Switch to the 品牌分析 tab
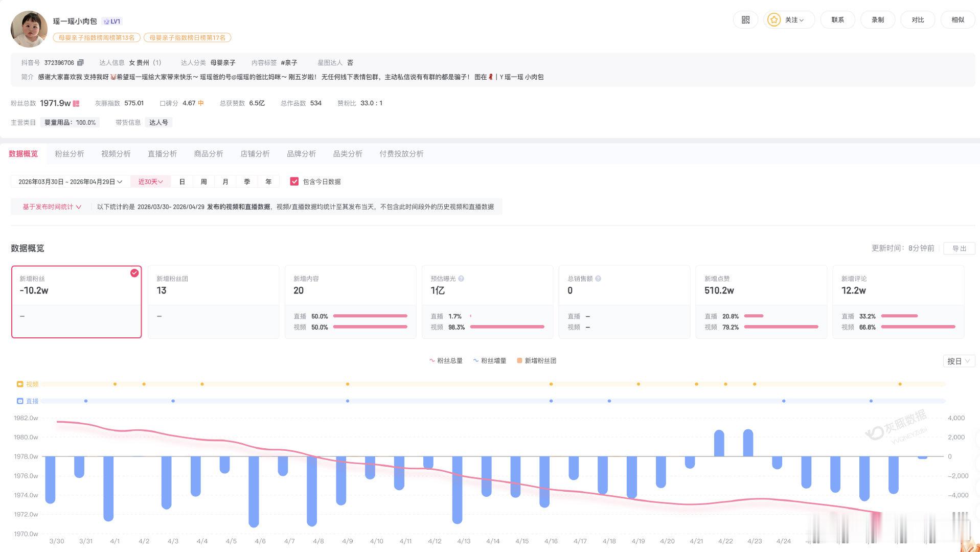The width and height of the screenshot is (980, 552). point(302,154)
